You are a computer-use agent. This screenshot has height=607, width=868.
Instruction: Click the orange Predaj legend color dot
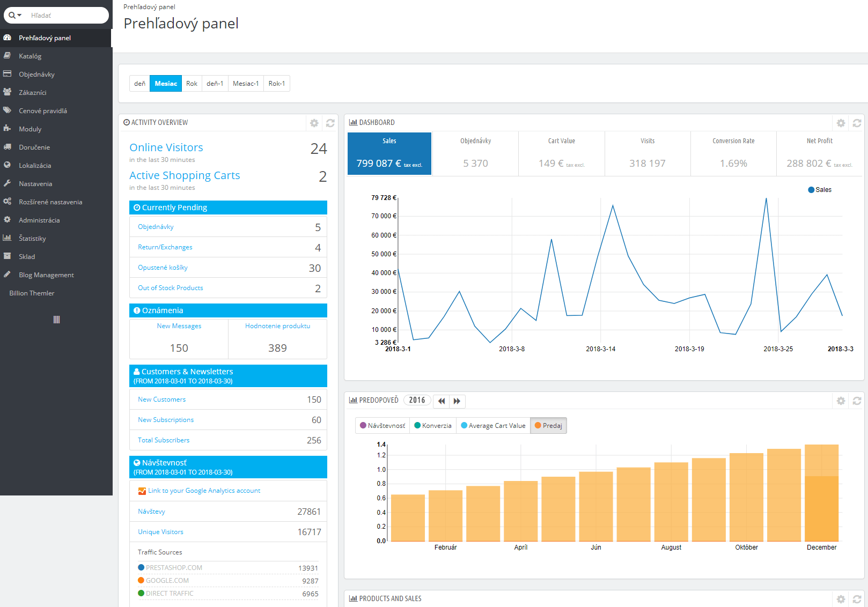[x=538, y=425]
